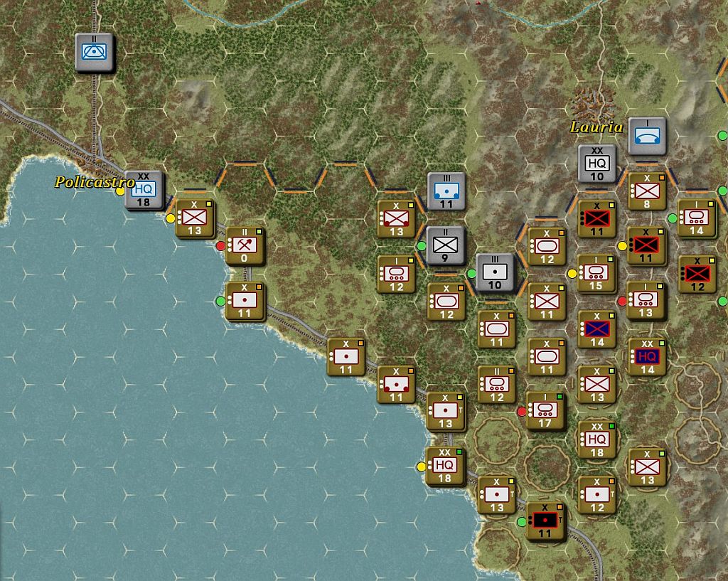Select armor brigade 12 directly below gray infantry battalion 9

[x=446, y=302]
